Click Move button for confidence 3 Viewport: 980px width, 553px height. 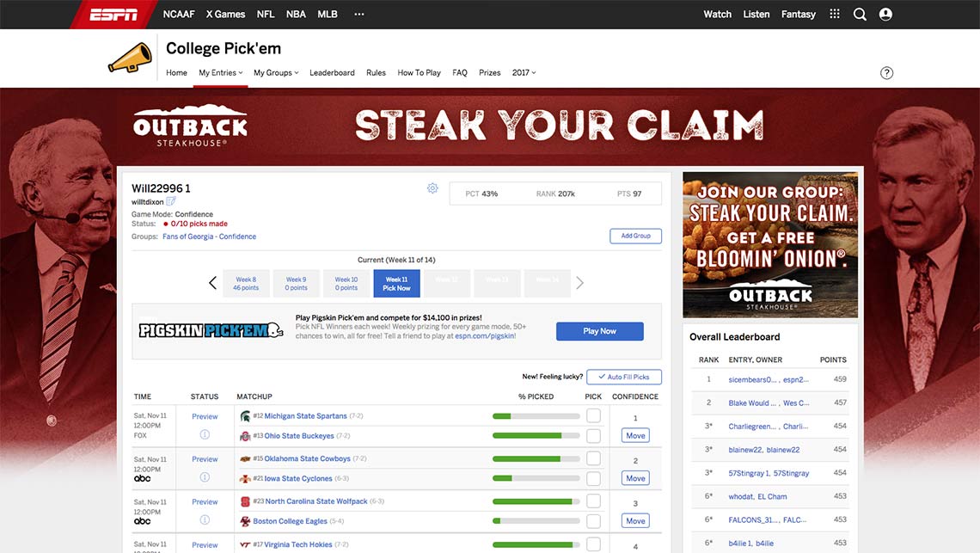point(635,520)
